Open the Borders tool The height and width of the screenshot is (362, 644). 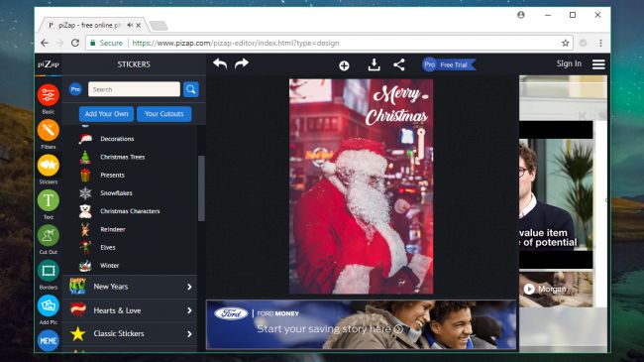(x=49, y=271)
